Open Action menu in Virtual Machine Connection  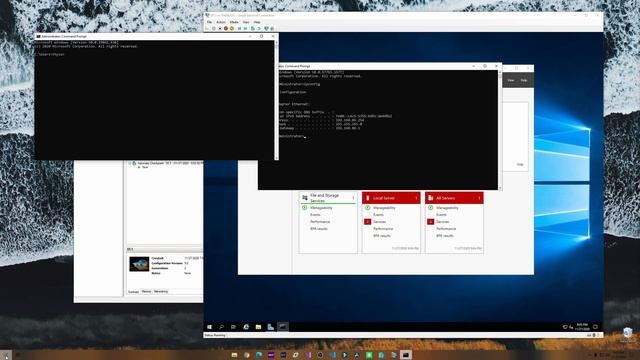pyautogui.click(x=221, y=22)
